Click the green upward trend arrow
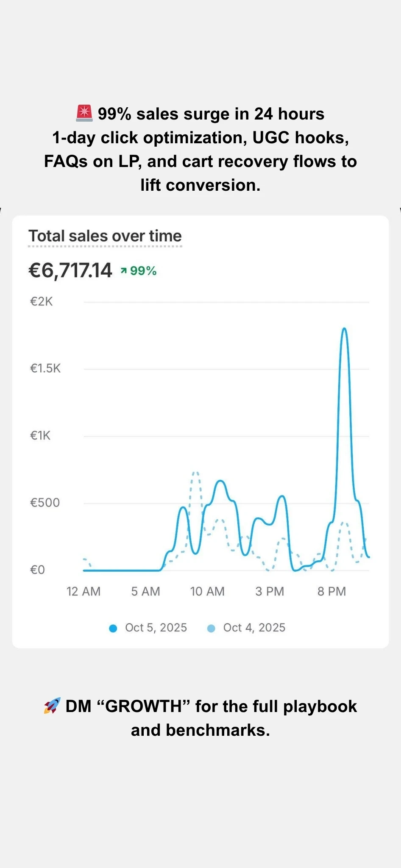 click(124, 270)
